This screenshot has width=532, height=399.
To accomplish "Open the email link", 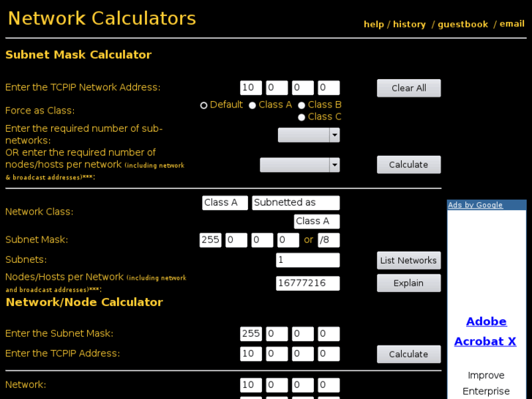I will [x=512, y=23].
